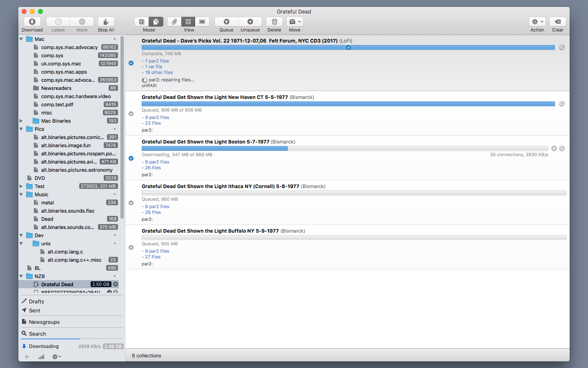Click the sidebar vertical scrollbar
The height and width of the screenshot is (368, 588).
click(x=122, y=127)
